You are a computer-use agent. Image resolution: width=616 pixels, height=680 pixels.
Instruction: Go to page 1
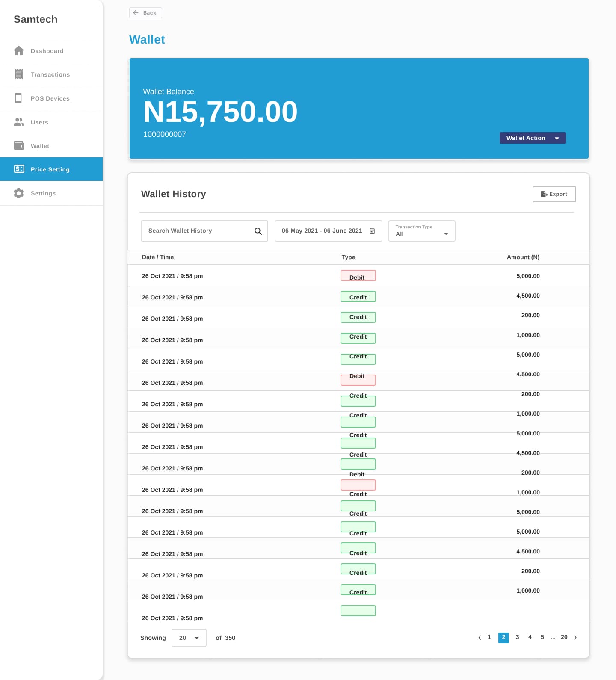click(x=489, y=637)
